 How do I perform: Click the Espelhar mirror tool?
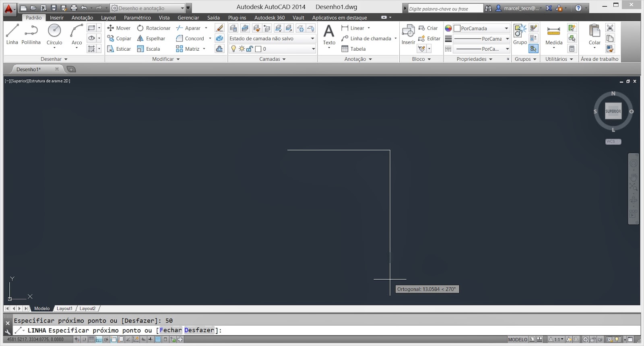[151, 39]
